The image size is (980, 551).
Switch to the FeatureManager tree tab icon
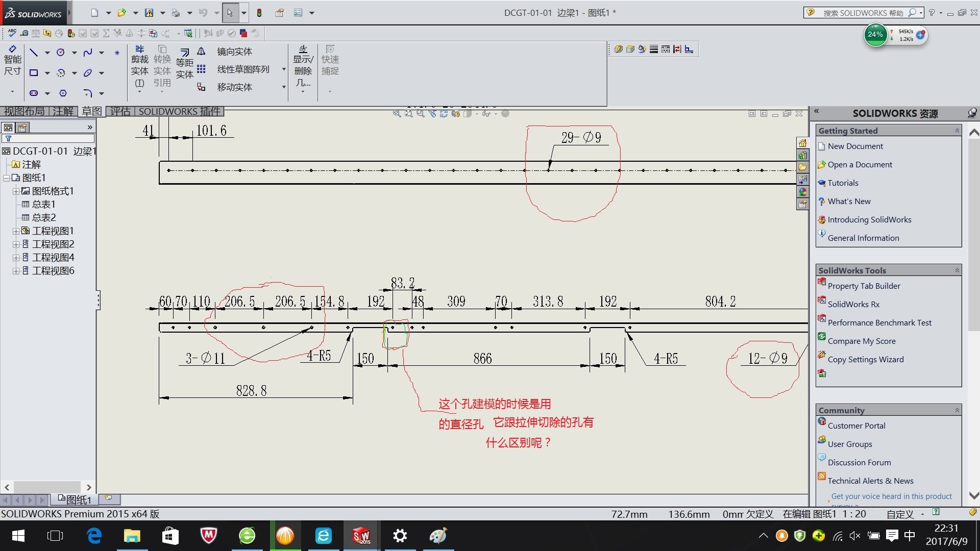8,128
